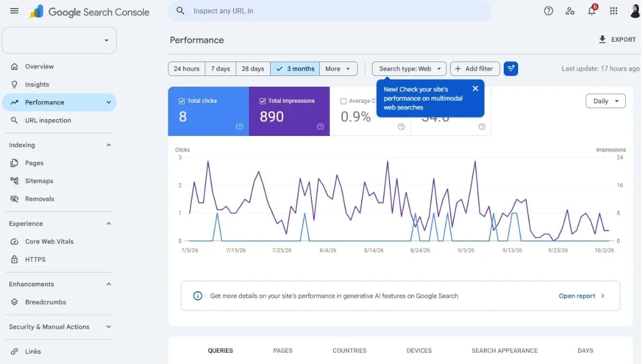Click the Inspect any URL search field

[x=330, y=11]
